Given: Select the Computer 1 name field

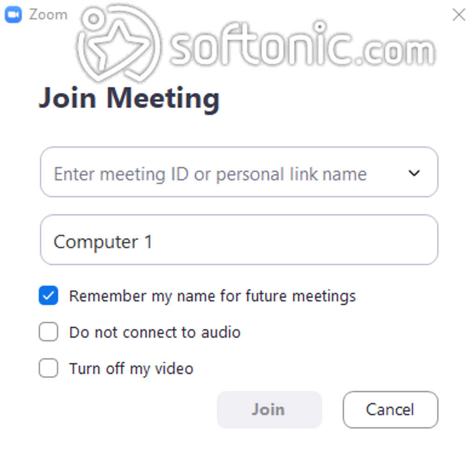Looking at the screenshot, I should [239, 240].
